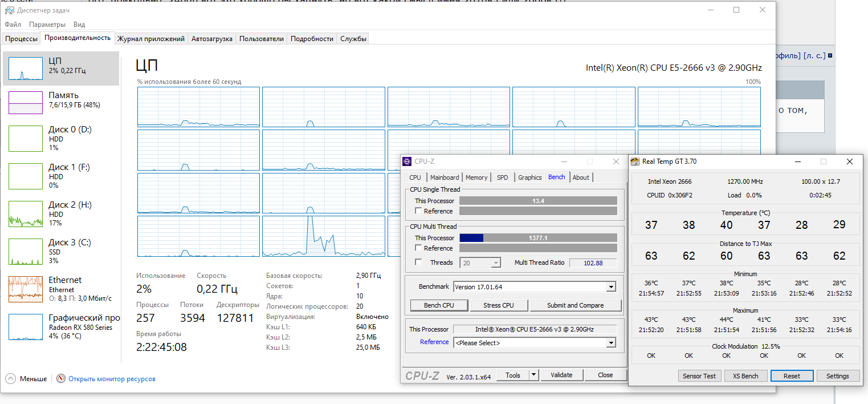Click the resource monitor icon
The width and height of the screenshot is (868, 404).
61,378
